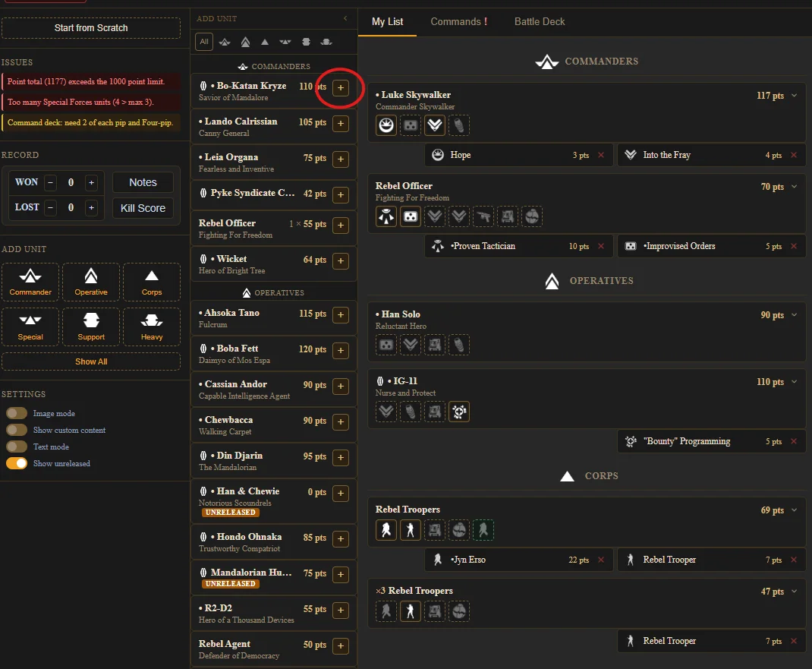
Task: Add Lando Calrissian with plus button
Action: click(340, 123)
